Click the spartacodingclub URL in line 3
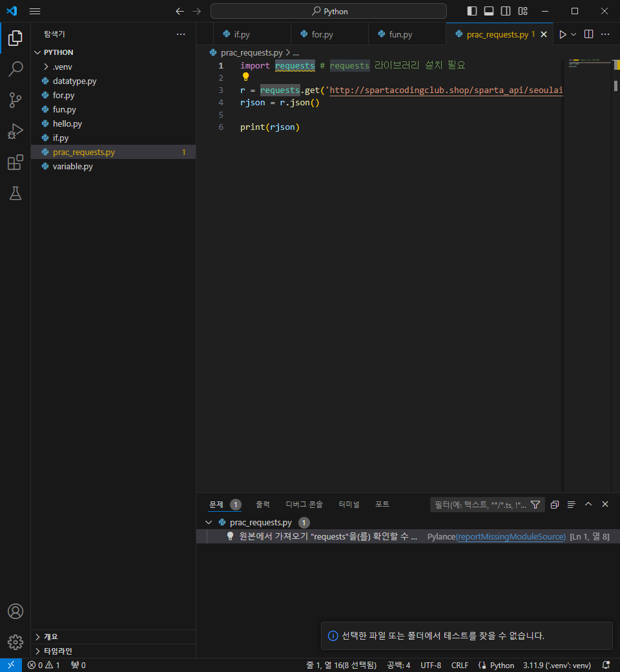Image resolution: width=620 pixels, height=672 pixels. point(446,90)
